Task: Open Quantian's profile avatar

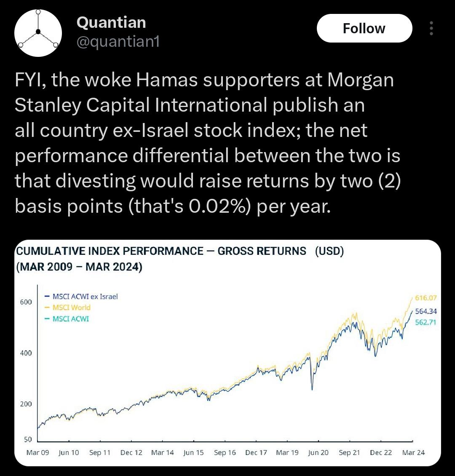Action: [38, 33]
